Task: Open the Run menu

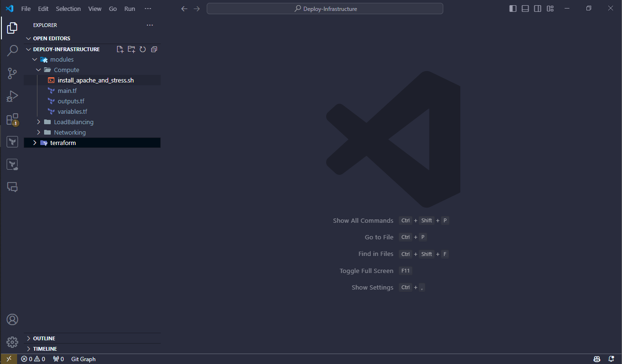Action: click(x=129, y=9)
